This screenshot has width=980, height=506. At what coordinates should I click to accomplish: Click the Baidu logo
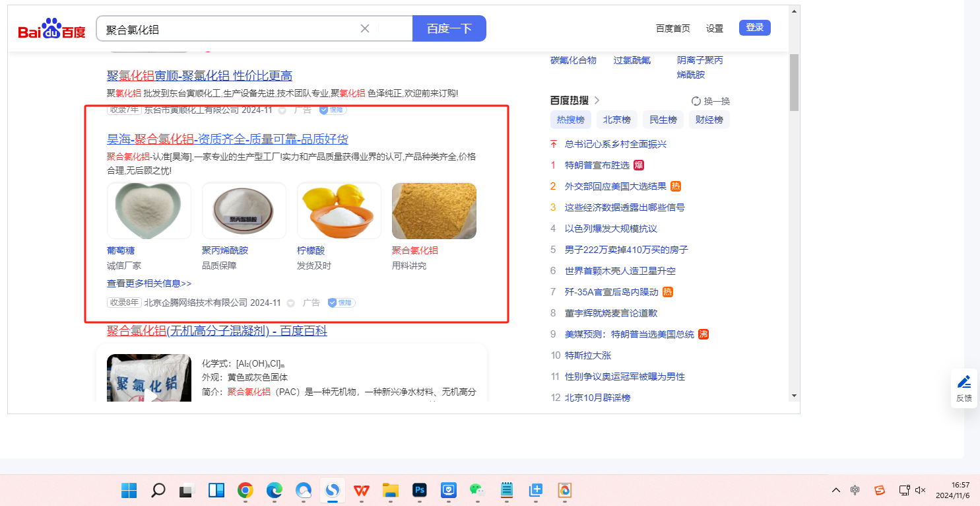pos(51,29)
